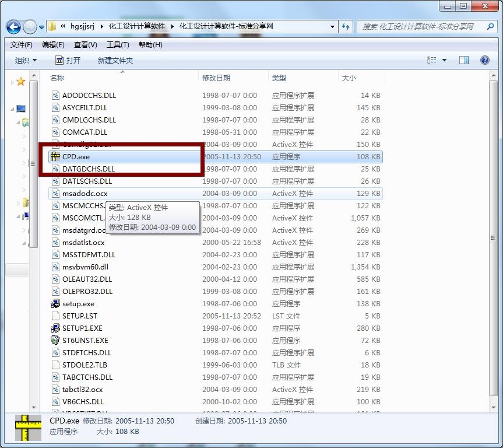The height and width of the screenshot is (448, 503).
Task: Sort by 大小 column header
Action: coord(349,78)
